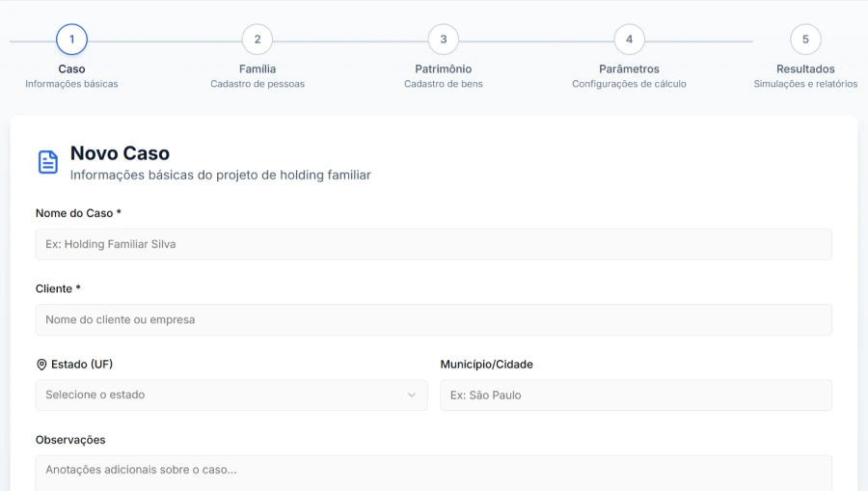The width and height of the screenshot is (868, 491).
Task: Jump to the step 4 numbered circle
Action: click(x=629, y=40)
